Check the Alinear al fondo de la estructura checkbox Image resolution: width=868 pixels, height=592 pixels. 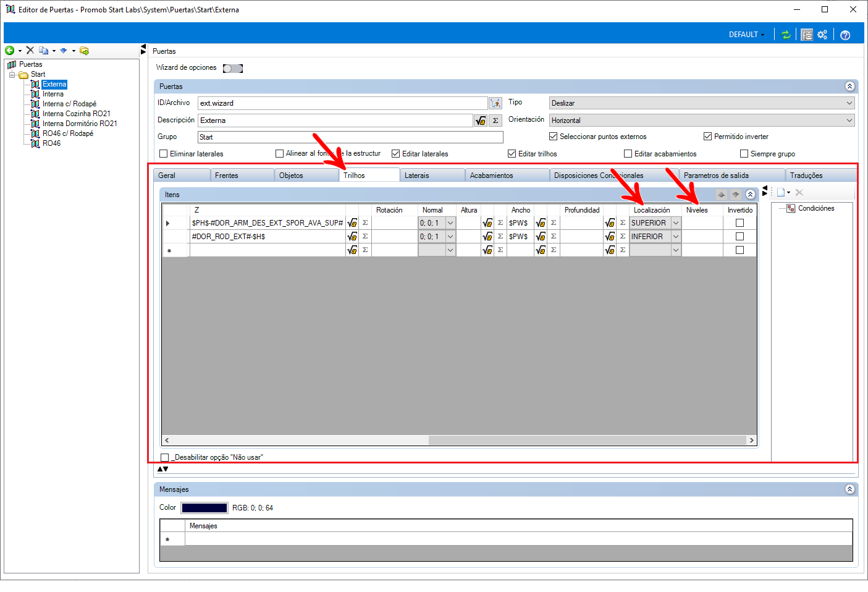[279, 153]
